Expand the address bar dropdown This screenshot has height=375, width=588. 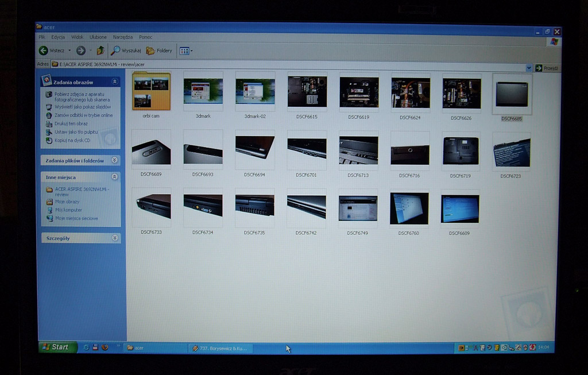point(528,68)
